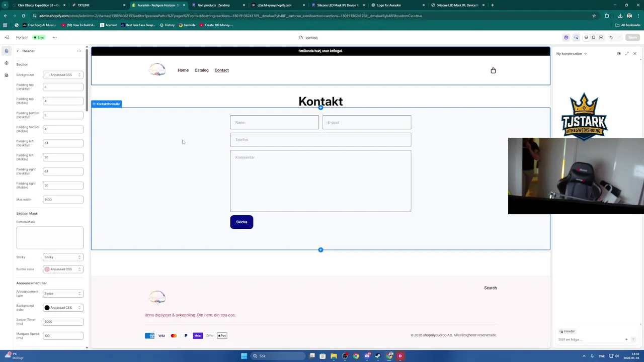Screen dimensions: 644x362
Task: Open Background Anpassad CSS dropdown
Action: coord(63,75)
